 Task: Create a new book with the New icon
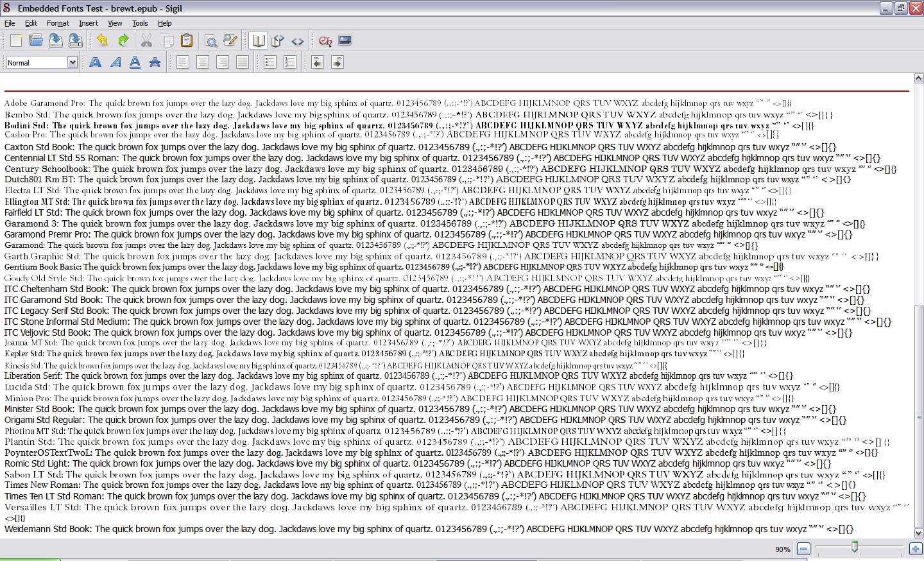[16, 40]
